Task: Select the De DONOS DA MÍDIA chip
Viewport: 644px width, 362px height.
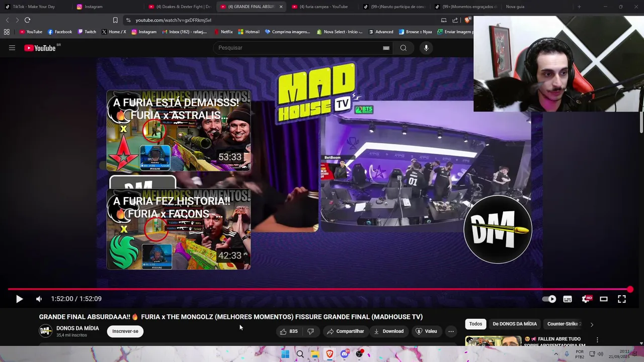Action: tap(515, 324)
